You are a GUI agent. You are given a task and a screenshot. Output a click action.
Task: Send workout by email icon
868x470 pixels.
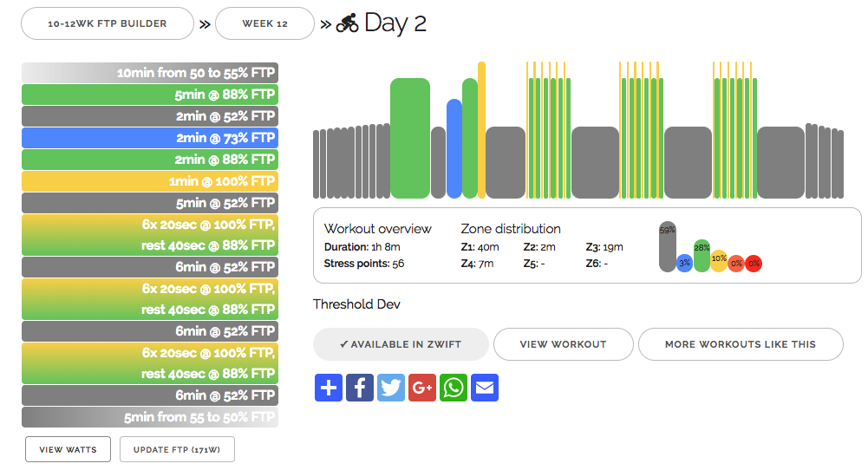[485, 387]
